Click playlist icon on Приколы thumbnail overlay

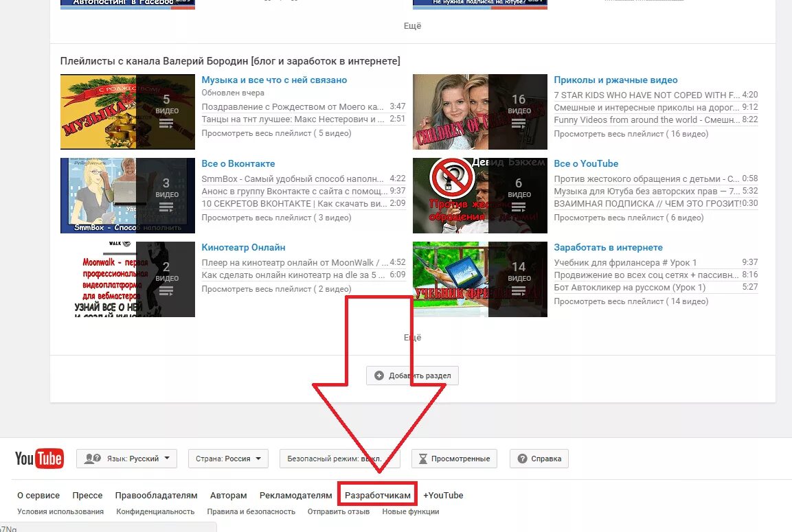(519, 123)
